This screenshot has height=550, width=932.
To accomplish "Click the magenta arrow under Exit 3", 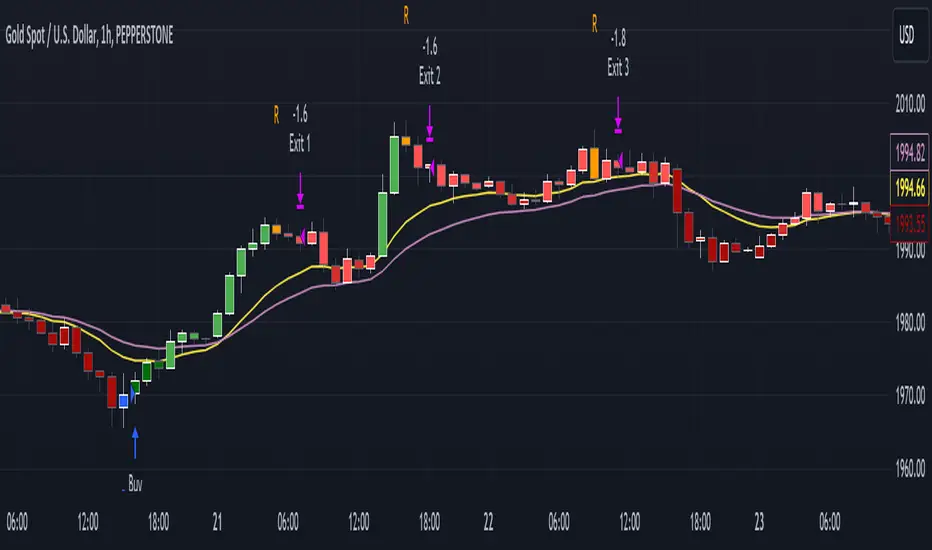I will (618, 115).
